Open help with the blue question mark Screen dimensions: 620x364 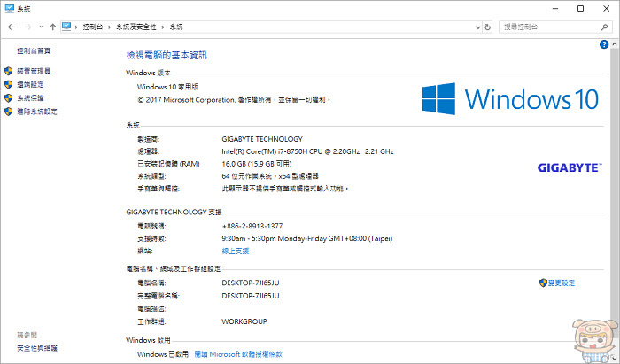tap(604, 44)
